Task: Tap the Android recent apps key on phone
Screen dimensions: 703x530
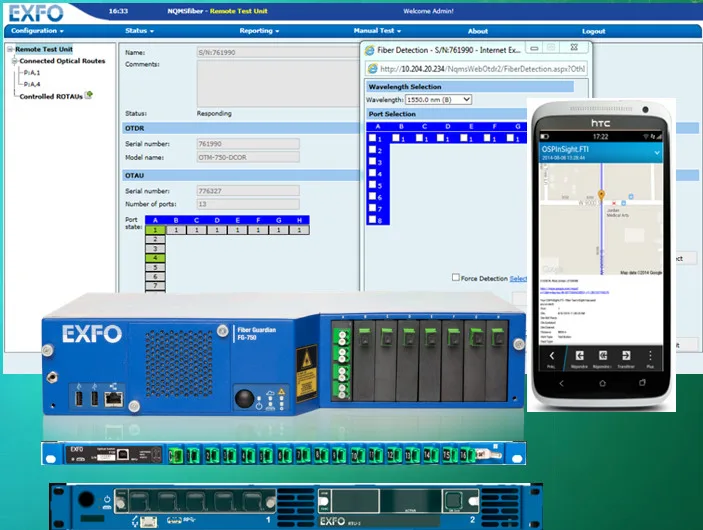Action: 642,382
